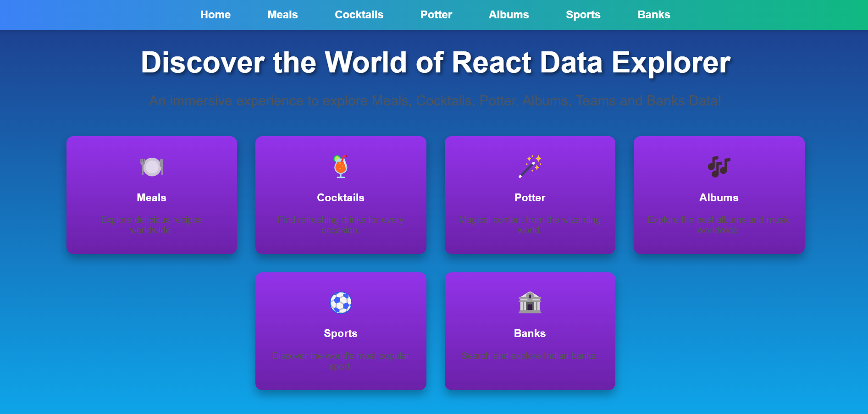Image resolution: width=868 pixels, height=414 pixels.
Task: Click the Albums card to explore music
Action: [x=719, y=195]
